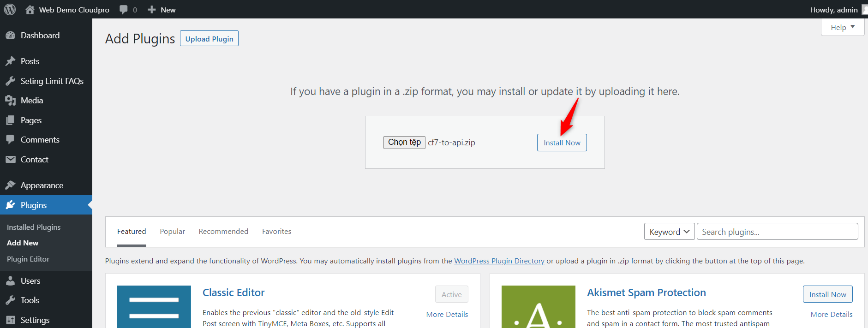
Task: Click the Comments speech bubble sidebar icon
Action: tap(11, 140)
